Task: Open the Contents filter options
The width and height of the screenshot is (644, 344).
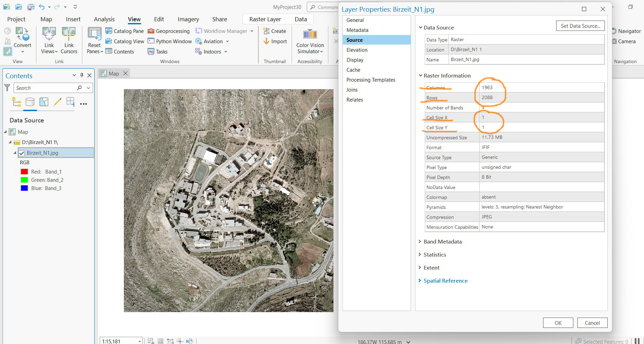Action: click(7, 88)
